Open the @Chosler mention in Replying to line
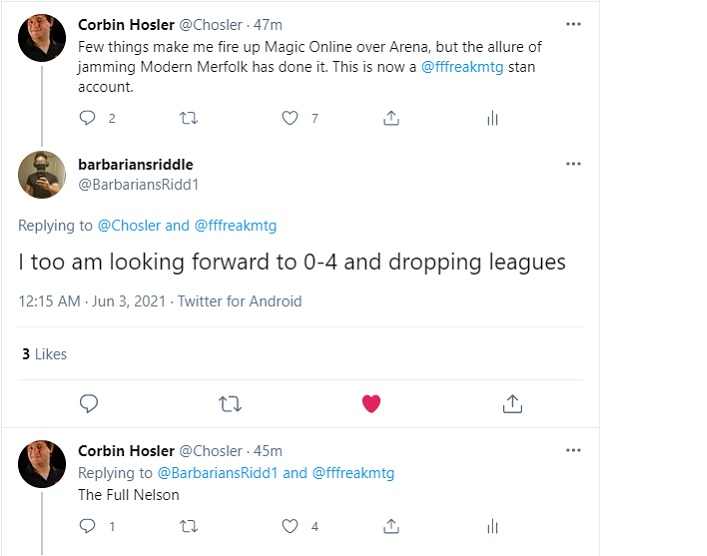The height and width of the screenshot is (556, 707). click(x=130, y=225)
